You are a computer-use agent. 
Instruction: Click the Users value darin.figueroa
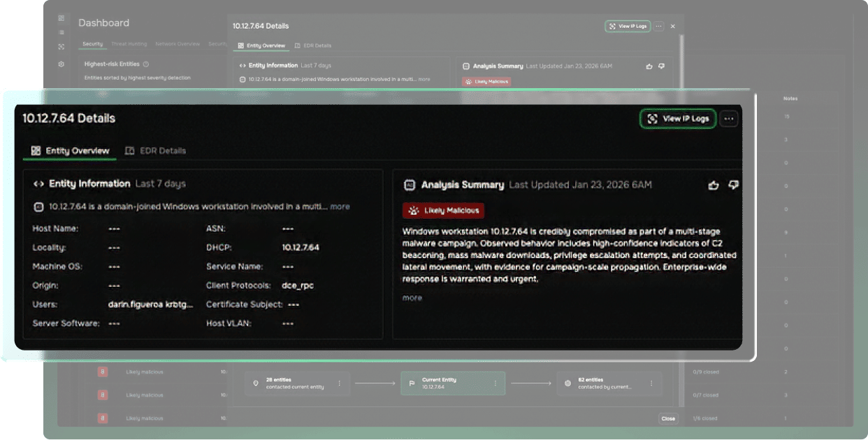[x=136, y=304]
